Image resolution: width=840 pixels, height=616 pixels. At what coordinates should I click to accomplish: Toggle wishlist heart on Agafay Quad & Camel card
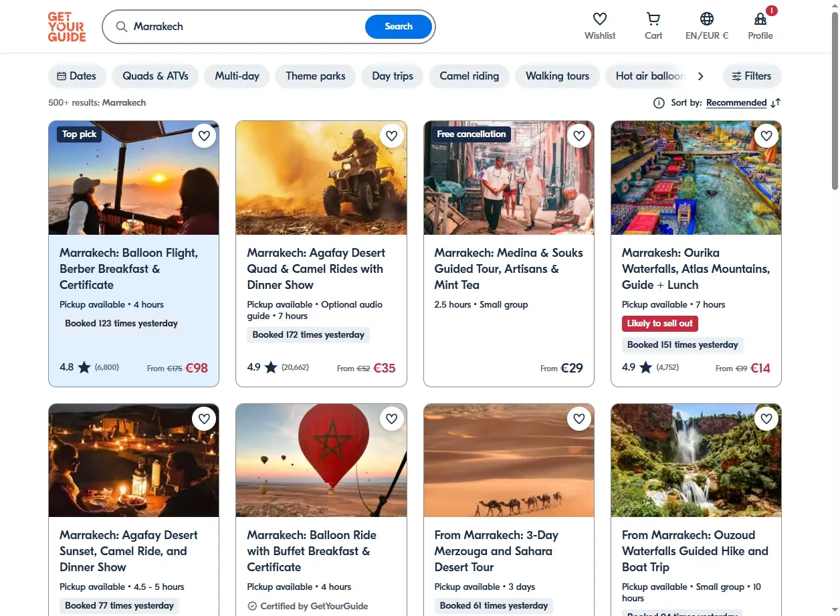tap(391, 136)
